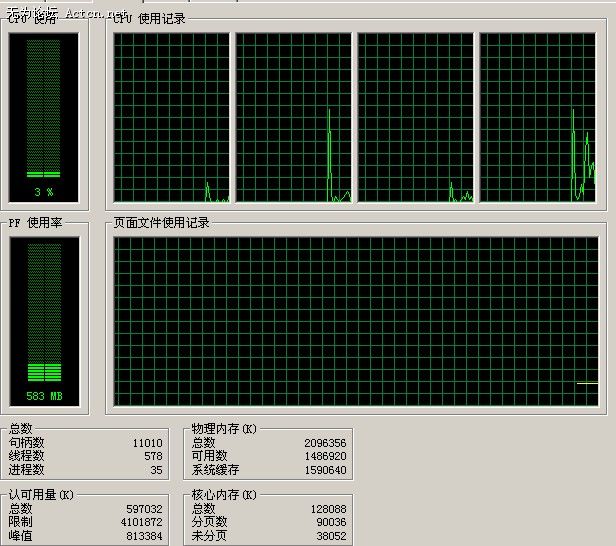
Task: Click the 3 % CPU readout text
Action: 44,192
